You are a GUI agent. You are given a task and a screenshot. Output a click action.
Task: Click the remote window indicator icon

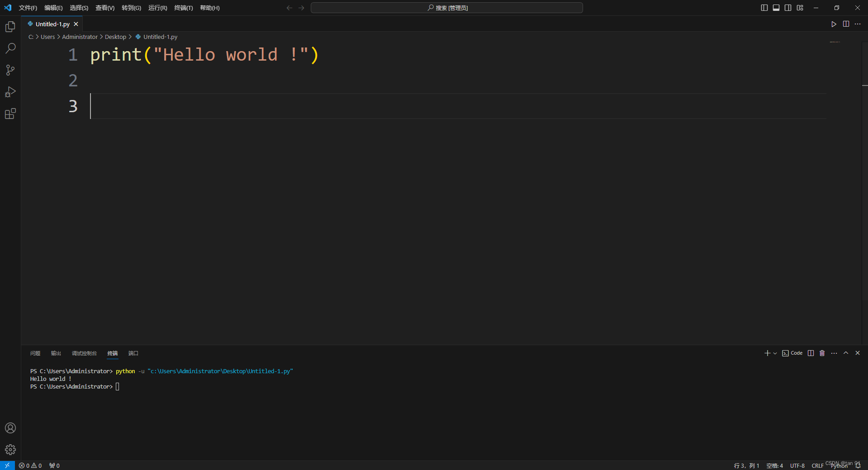7,465
